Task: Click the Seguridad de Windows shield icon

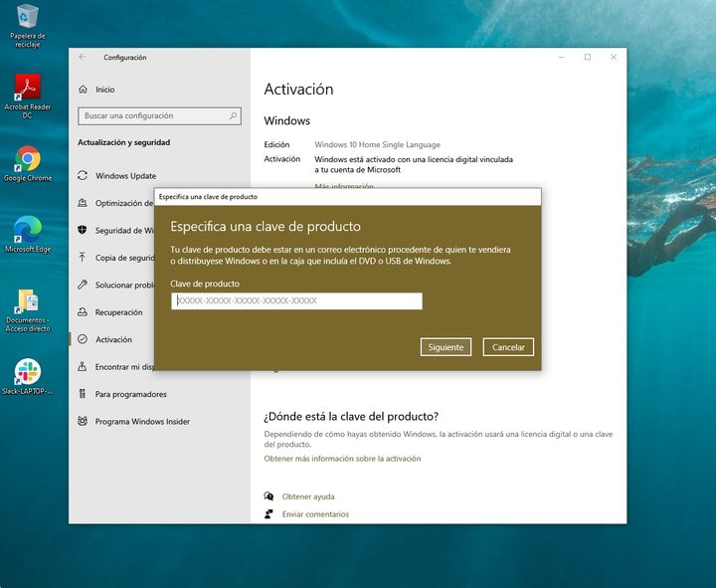Action: pos(83,230)
